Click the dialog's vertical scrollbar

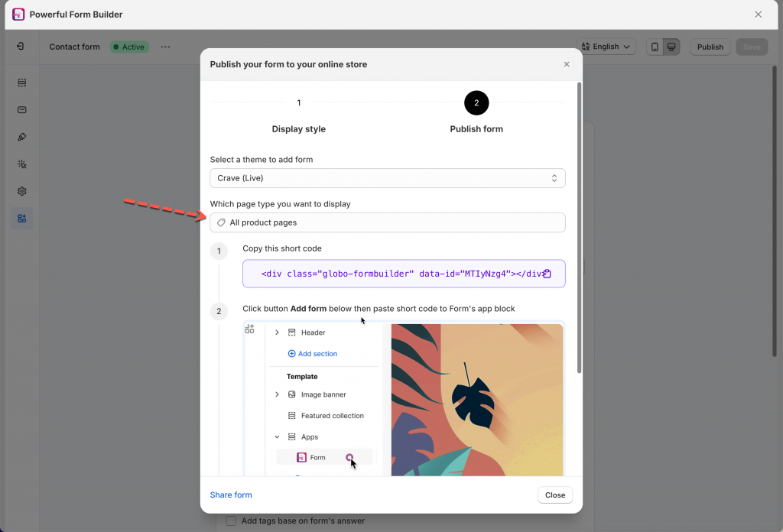pos(579,229)
